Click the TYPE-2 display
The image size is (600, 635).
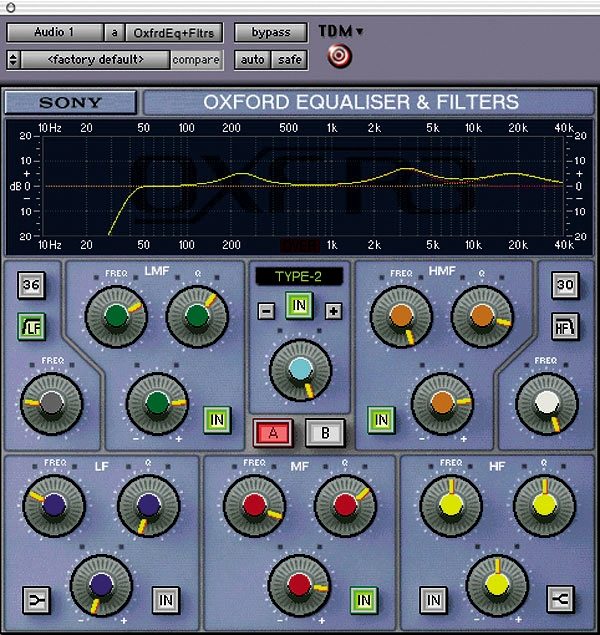[299, 277]
